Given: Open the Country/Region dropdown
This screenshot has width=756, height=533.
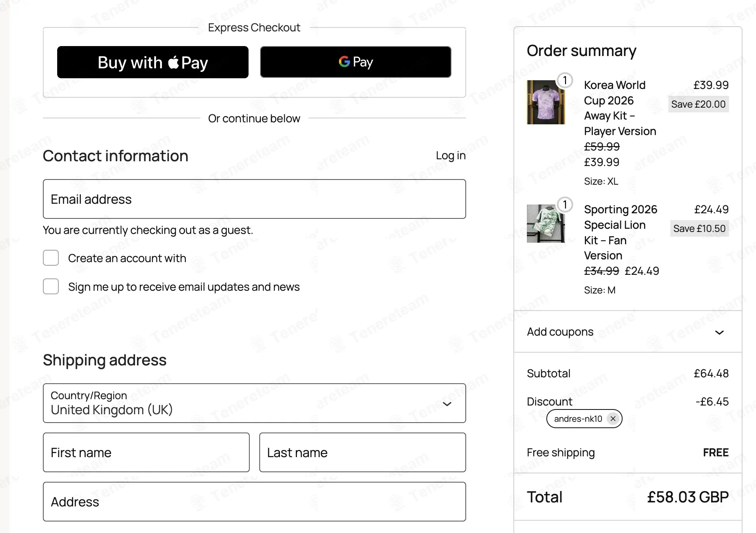Looking at the screenshot, I should [255, 403].
